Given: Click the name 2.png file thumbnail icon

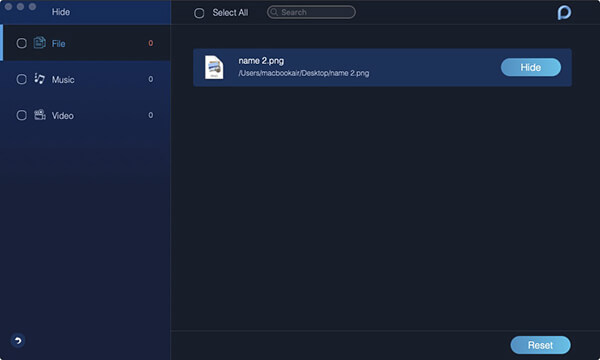Looking at the screenshot, I should click(x=214, y=67).
